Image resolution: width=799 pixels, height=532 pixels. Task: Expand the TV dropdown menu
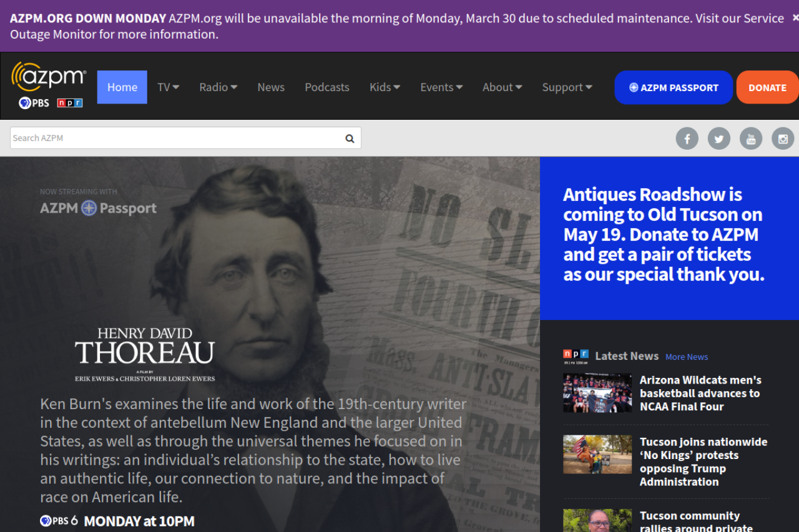[x=168, y=87]
